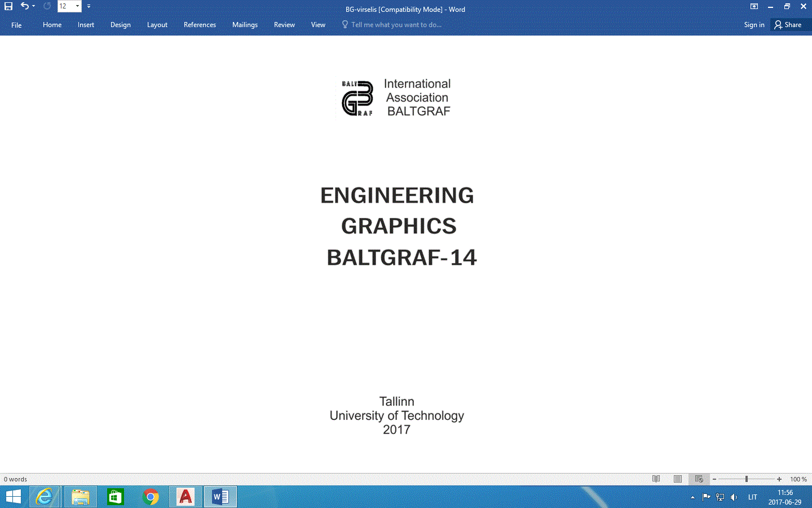Go to the Layout tab
The height and width of the screenshot is (508, 812).
[157, 25]
